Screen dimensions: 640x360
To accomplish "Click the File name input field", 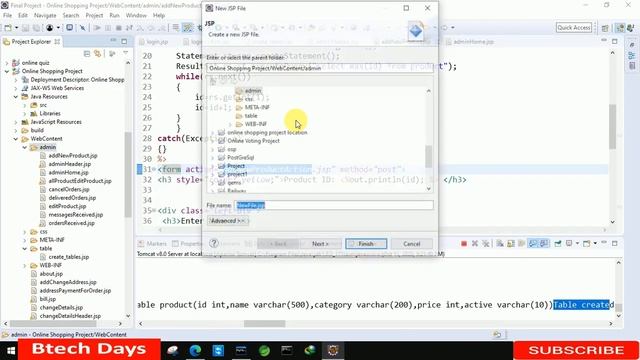I will pos(334,205).
